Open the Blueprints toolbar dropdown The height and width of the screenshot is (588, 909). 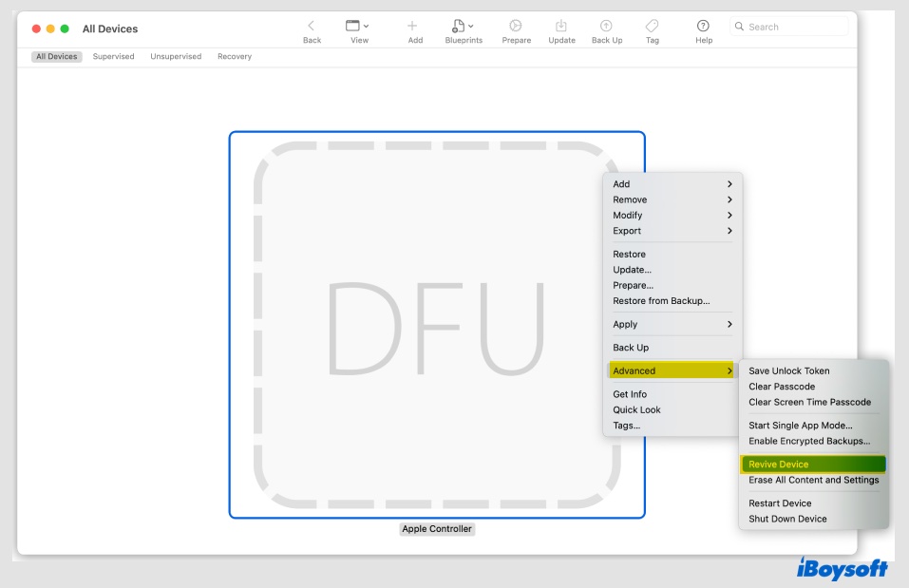click(x=463, y=27)
